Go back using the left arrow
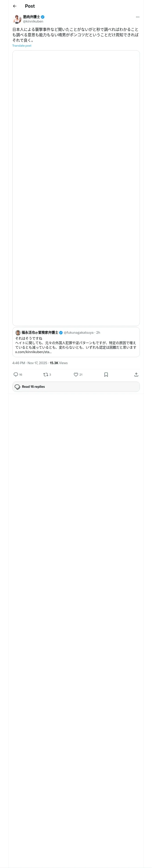Screen dimensions: 152x868 (x=14, y=6)
